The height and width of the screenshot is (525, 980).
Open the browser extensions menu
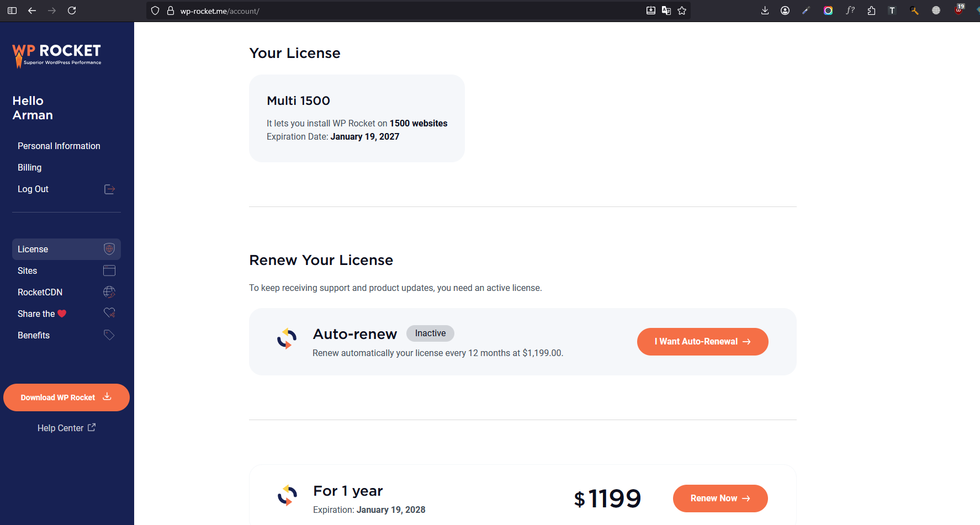point(871,10)
